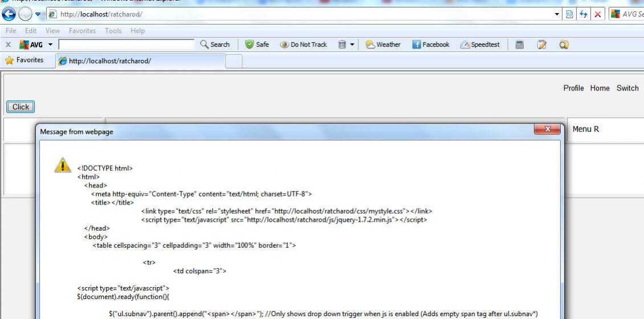Open the AVG Secure Search provider box

pos(626,14)
